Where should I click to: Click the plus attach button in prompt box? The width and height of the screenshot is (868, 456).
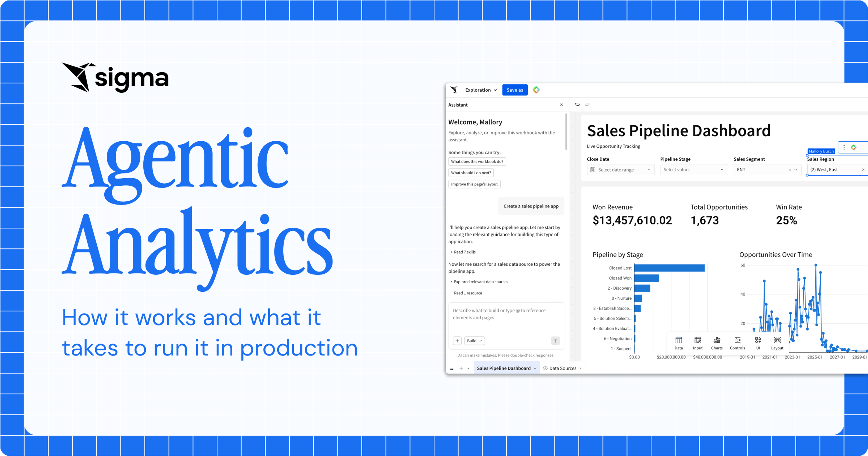tap(457, 341)
